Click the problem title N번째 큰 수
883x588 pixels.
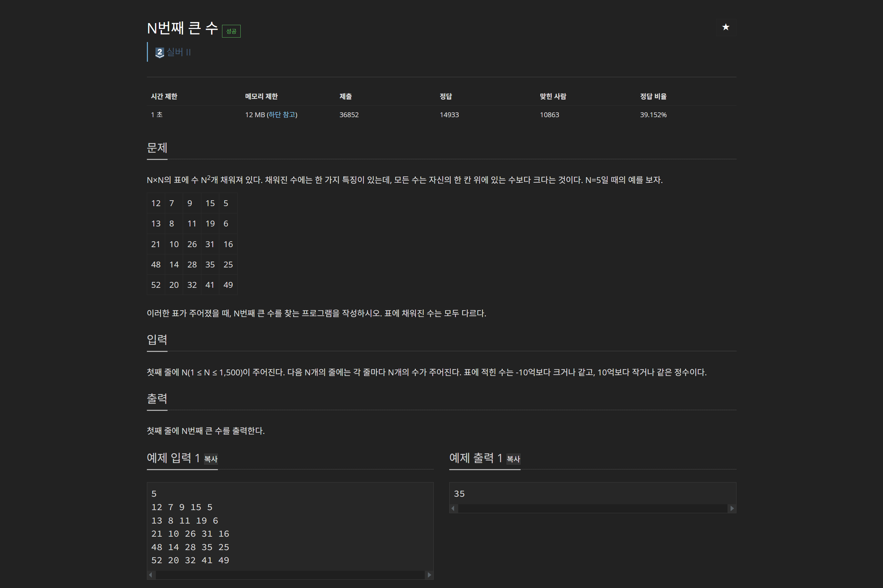(182, 28)
